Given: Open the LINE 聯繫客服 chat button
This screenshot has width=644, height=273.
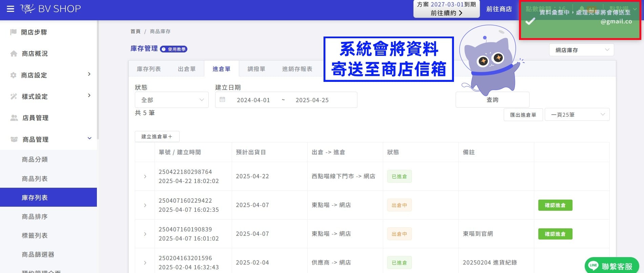Looking at the screenshot, I should [x=612, y=266].
